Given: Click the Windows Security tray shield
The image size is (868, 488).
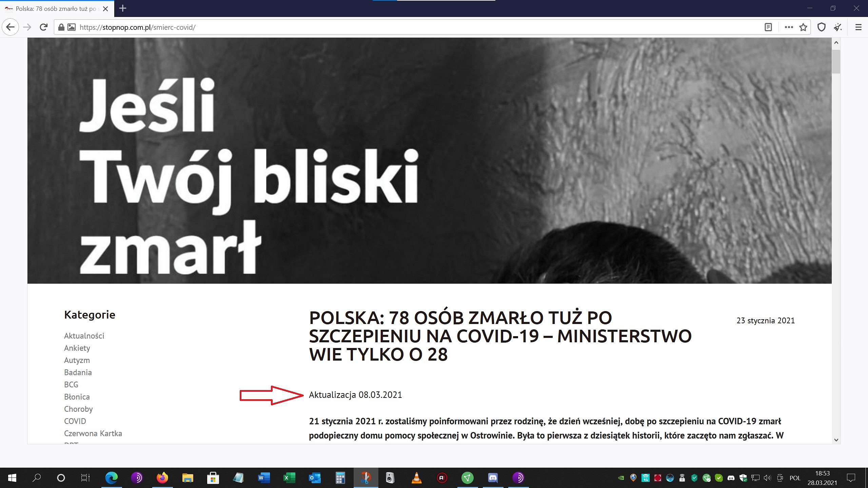Looking at the screenshot, I should point(743,478).
